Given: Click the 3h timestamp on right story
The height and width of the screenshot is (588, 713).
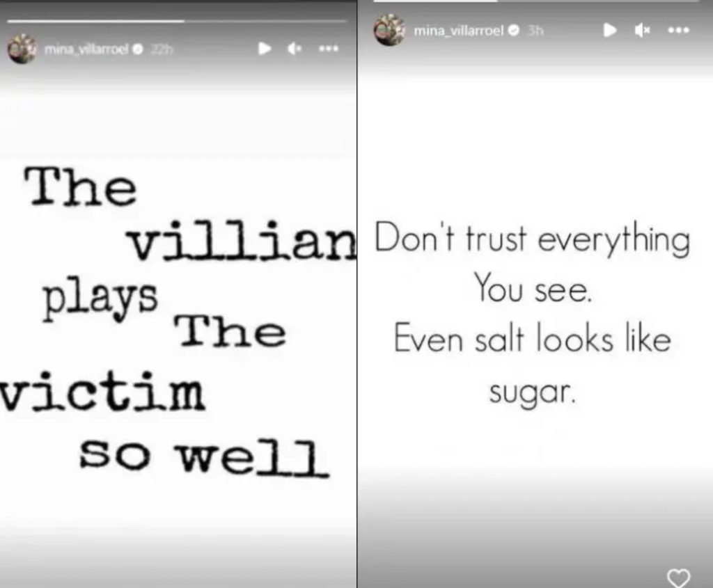Looking at the screenshot, I should point(535,31).
